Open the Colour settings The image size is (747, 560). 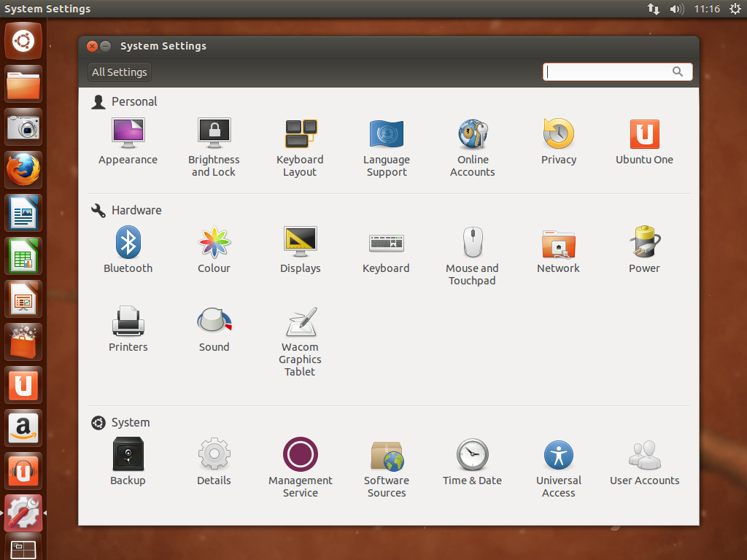[x=214, y=242]
